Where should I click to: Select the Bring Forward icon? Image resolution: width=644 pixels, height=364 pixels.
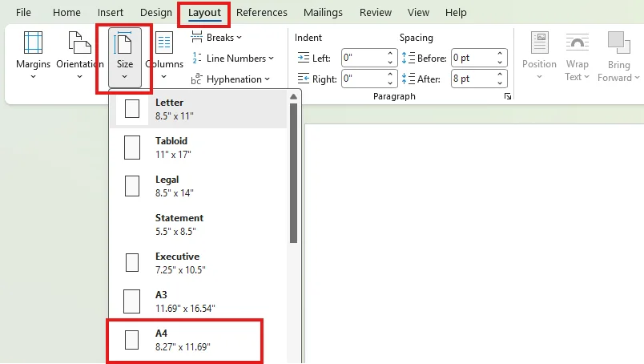click(x=618, y=42)
